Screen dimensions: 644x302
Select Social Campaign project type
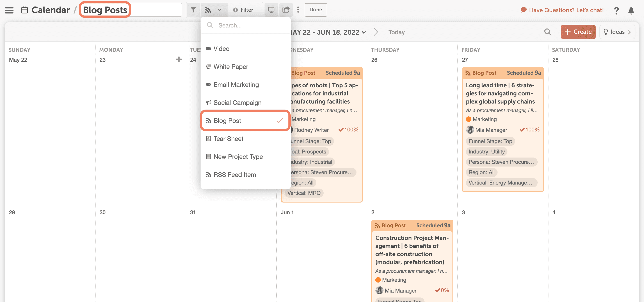pos(246,103)
